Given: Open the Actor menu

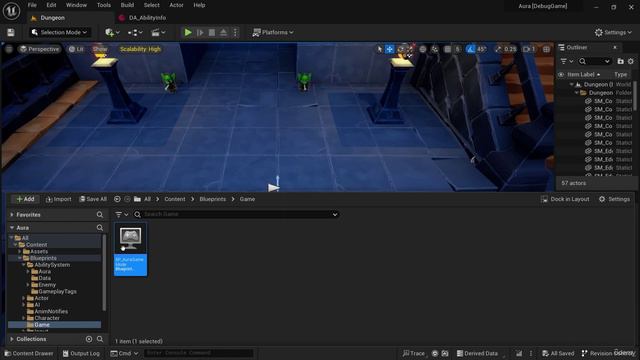Looking at the screenshot, I should (176, 5).
